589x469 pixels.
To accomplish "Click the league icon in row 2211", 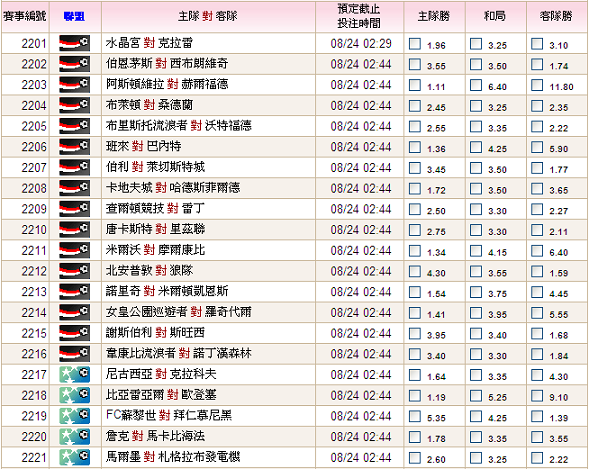I will point(74,250).
